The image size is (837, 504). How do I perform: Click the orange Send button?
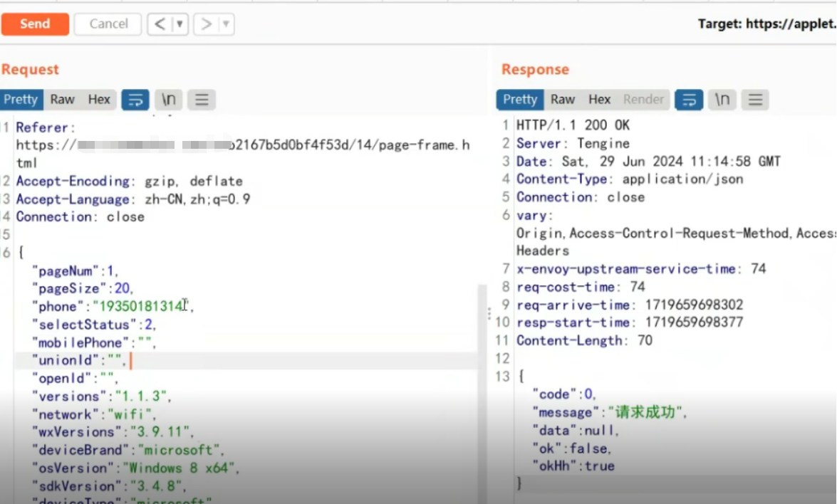coord(35,24)
